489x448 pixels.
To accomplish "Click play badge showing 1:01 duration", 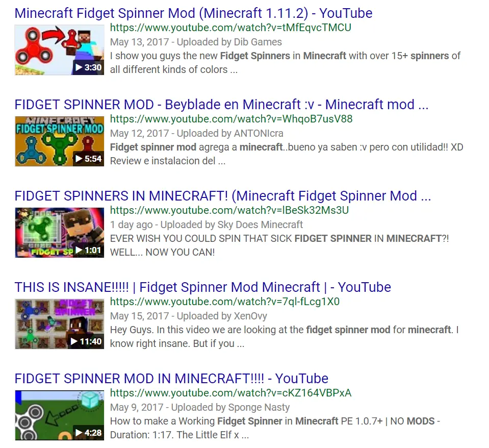I will (89, 250).
